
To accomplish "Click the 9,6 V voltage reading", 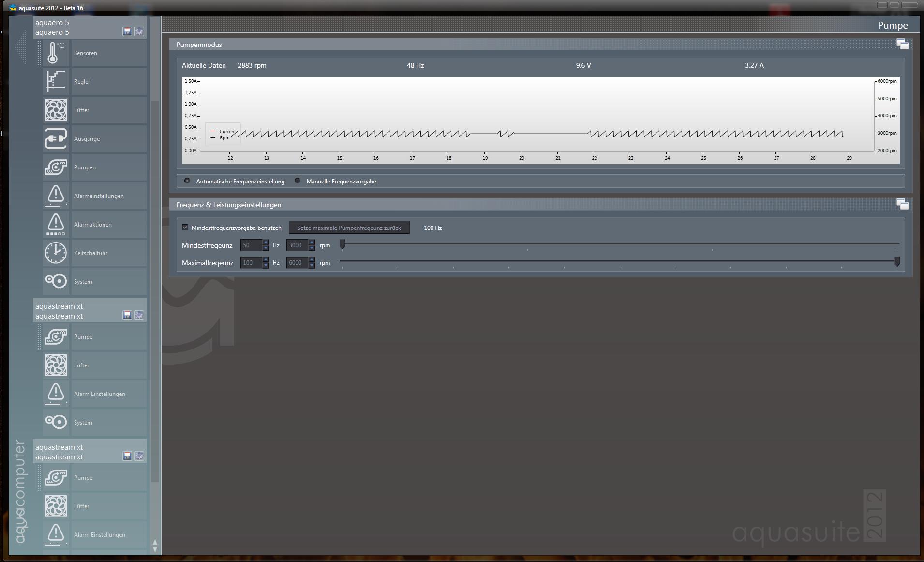I will (x=583, y=65).
